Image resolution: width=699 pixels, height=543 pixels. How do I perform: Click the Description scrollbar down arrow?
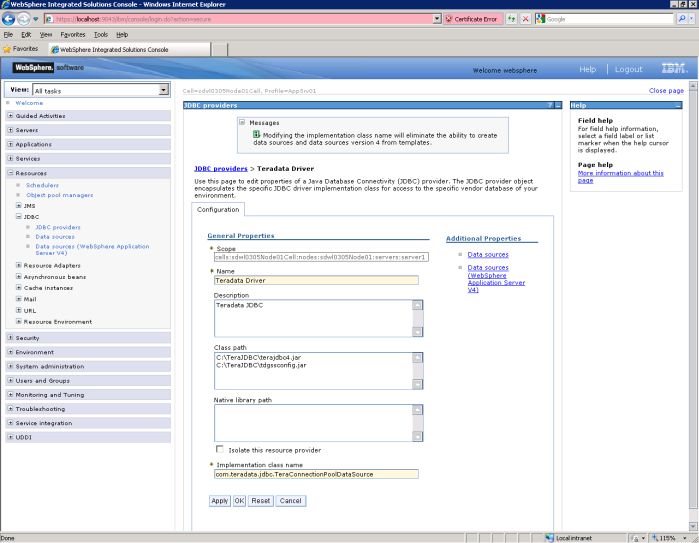click(x=417, y=332)
